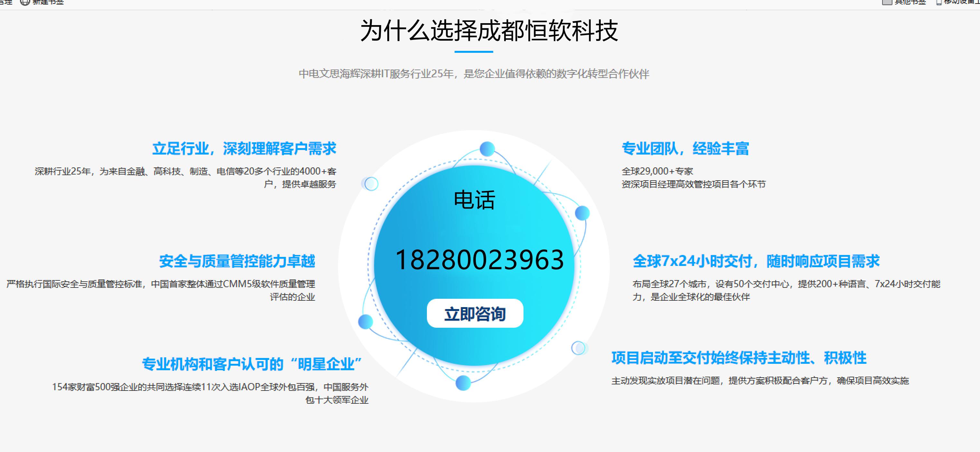Viewport: 980px width, 452px height.
Task: Click the text 全球29,000+专家
Action: [x=657, y=172]
